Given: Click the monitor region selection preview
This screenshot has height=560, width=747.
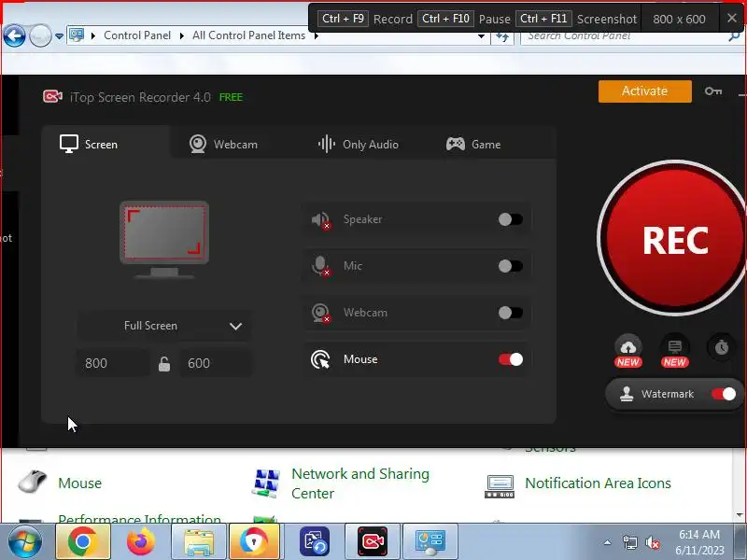Looking at the screenshot, I should (x=164, y=239).
